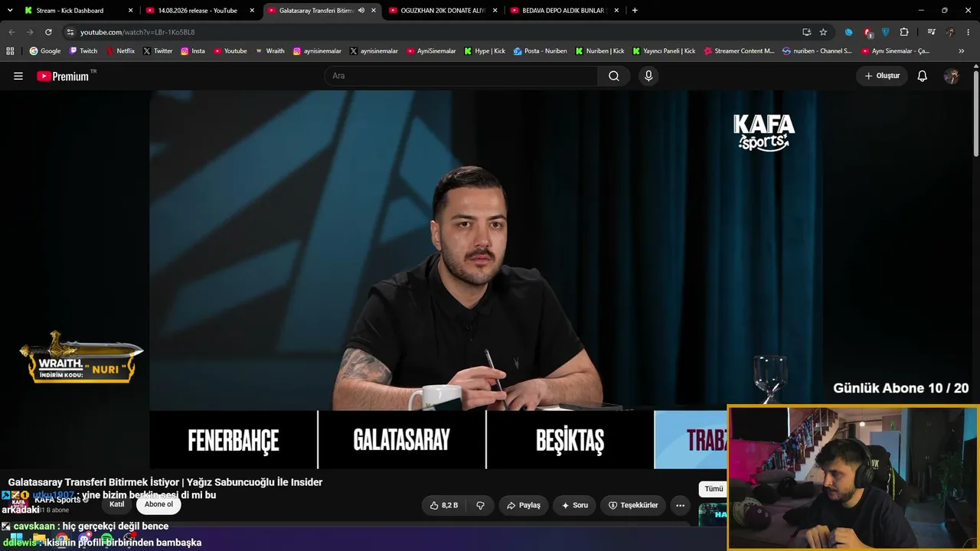Open the Twitch bookmark
980x551 pixels.
(83, 51)
